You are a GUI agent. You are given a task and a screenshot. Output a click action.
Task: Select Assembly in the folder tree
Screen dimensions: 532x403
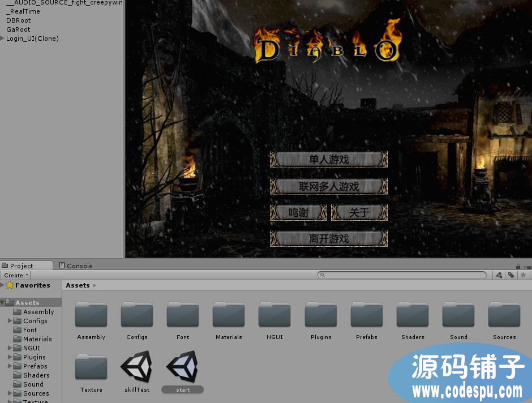pyautogui.click(x=38, y=312)
